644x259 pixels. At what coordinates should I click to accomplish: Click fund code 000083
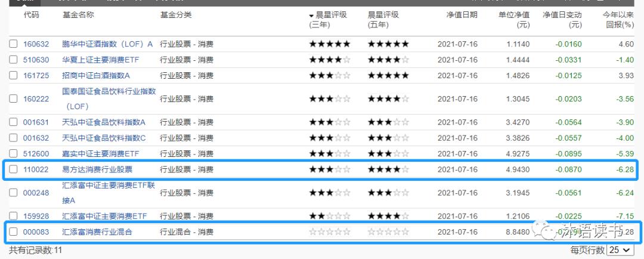[36, 232]
